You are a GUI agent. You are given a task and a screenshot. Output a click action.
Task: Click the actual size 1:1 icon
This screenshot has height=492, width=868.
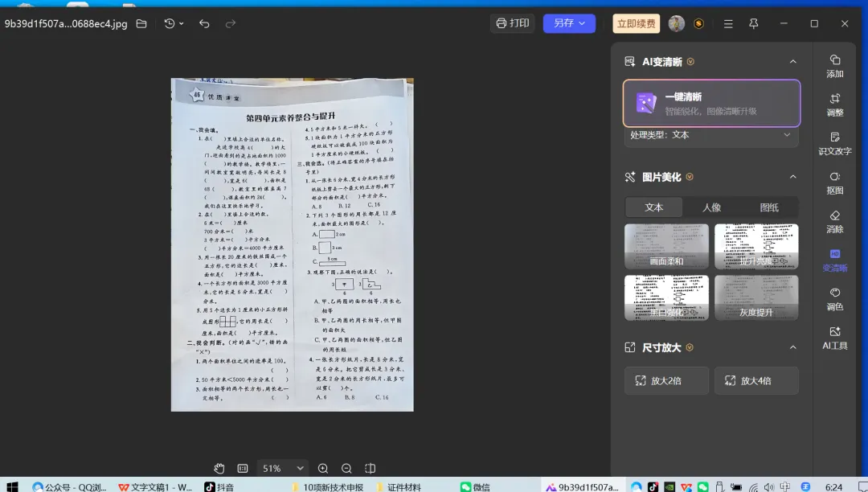pyautogui.click(x=243, y=468)
